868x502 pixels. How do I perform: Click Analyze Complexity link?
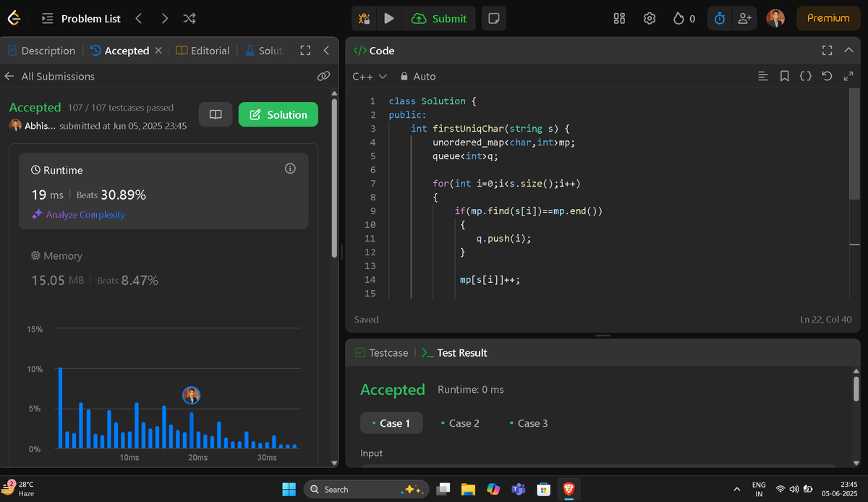(78, 215)
